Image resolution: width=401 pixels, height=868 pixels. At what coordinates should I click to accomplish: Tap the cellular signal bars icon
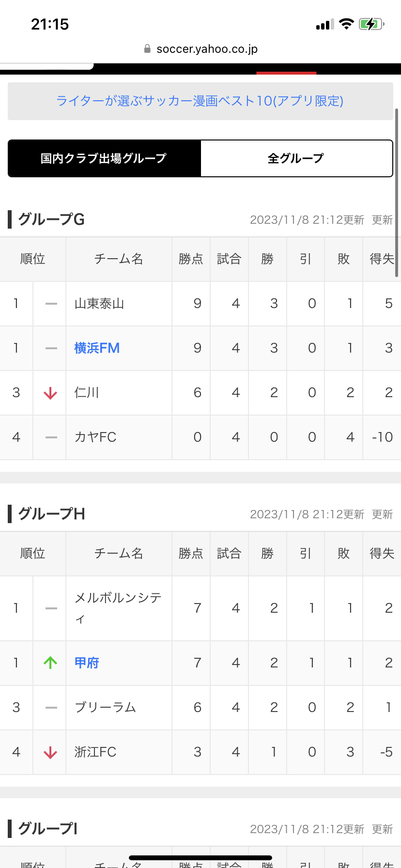point(324,25)
